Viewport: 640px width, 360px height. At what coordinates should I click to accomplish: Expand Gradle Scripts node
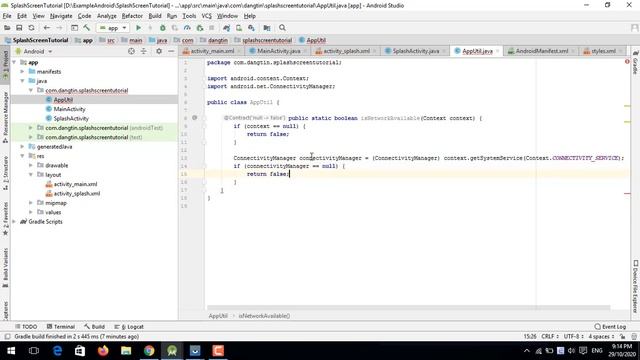tap(14, 222)
